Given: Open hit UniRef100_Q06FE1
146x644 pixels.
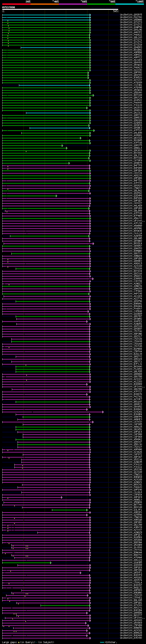Looking at the screenshot, I should 131,321.
